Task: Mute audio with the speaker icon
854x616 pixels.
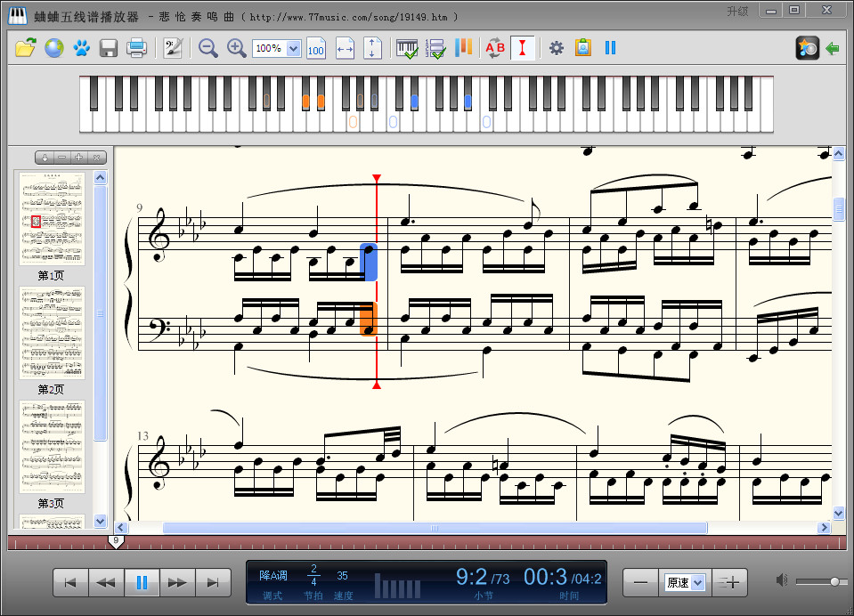Action: pos(782,580)
